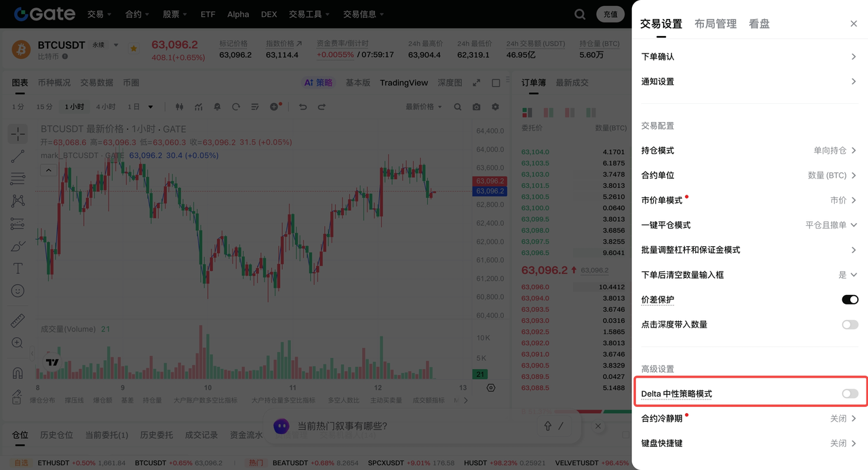This screenshot has width=868, height=470.
Task: Click the TradingView logo on chart
Action: (52, 361)
